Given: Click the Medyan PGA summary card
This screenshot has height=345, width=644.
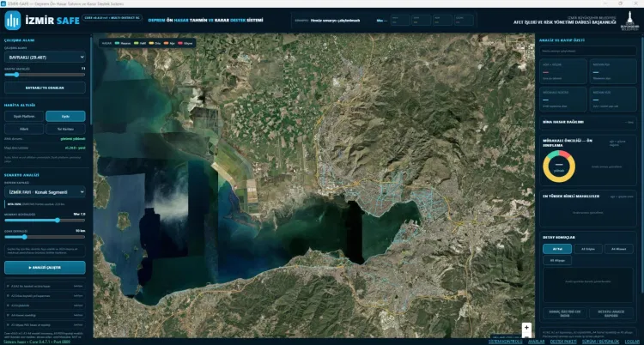Looking at the screenshot, I should point(612,71).
